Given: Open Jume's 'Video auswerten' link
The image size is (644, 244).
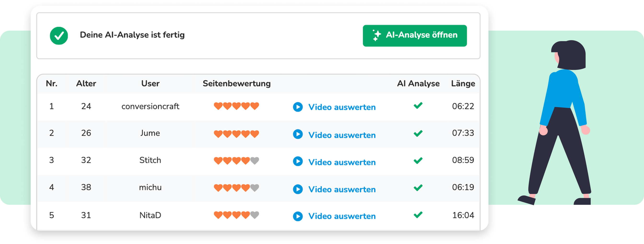Looking at the screenshot, I should (x=342, y=135).
